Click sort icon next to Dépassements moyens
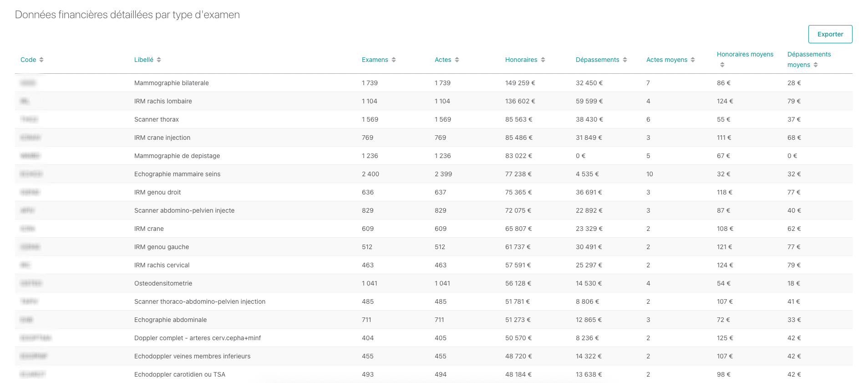868x383 pixels. pos(816,65)
